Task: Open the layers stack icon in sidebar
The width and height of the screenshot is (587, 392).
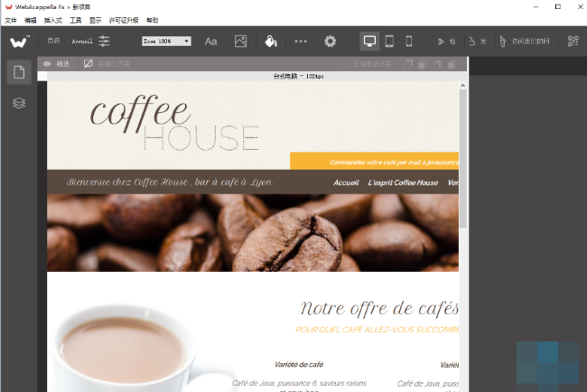Action: tap(19, 103)
